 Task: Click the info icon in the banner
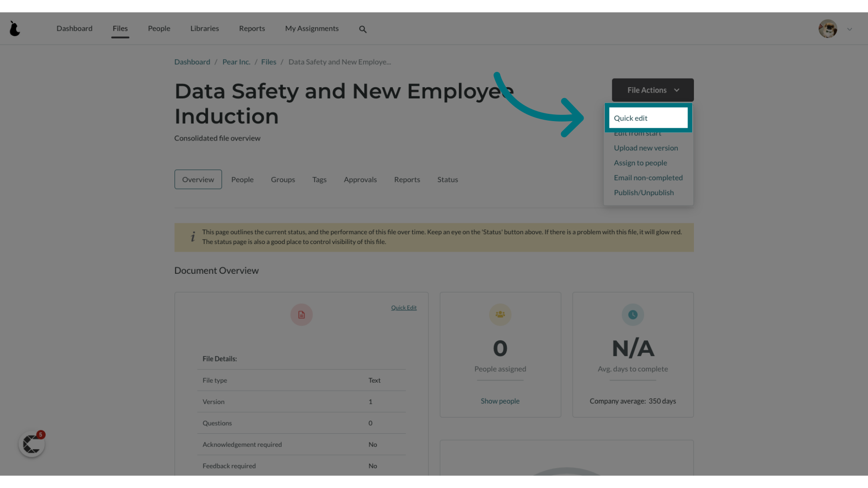pyautogui.click(x=193, y=237)
